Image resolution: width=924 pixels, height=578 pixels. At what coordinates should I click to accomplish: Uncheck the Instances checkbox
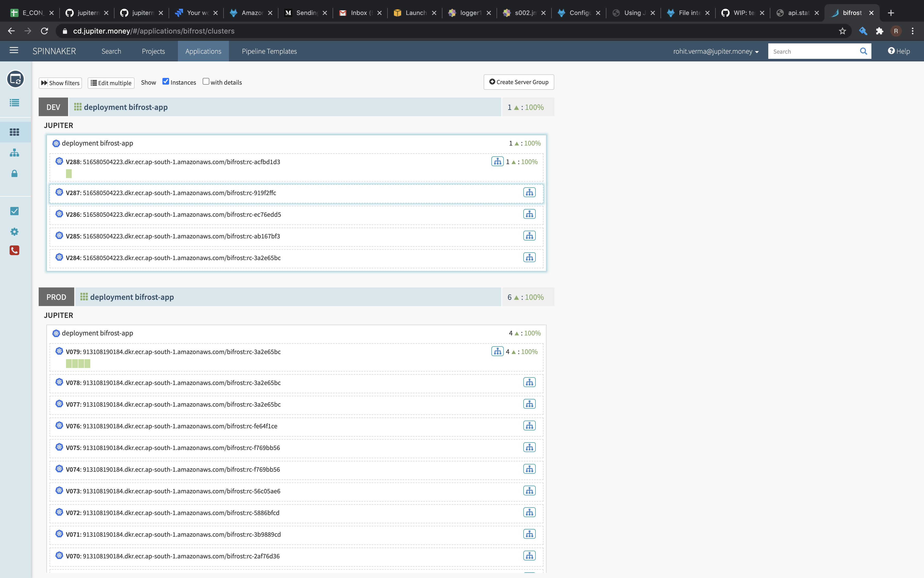[x=166, y=82]
